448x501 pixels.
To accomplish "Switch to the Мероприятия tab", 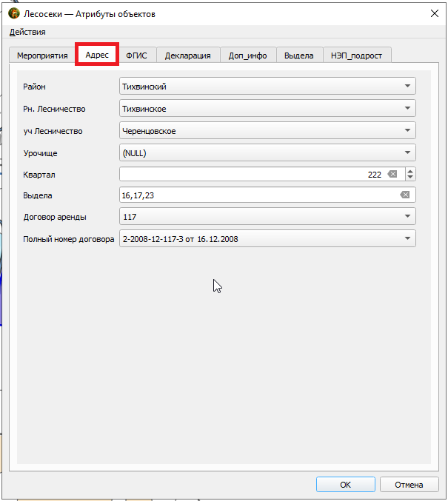I will click(x=42, y=56).
